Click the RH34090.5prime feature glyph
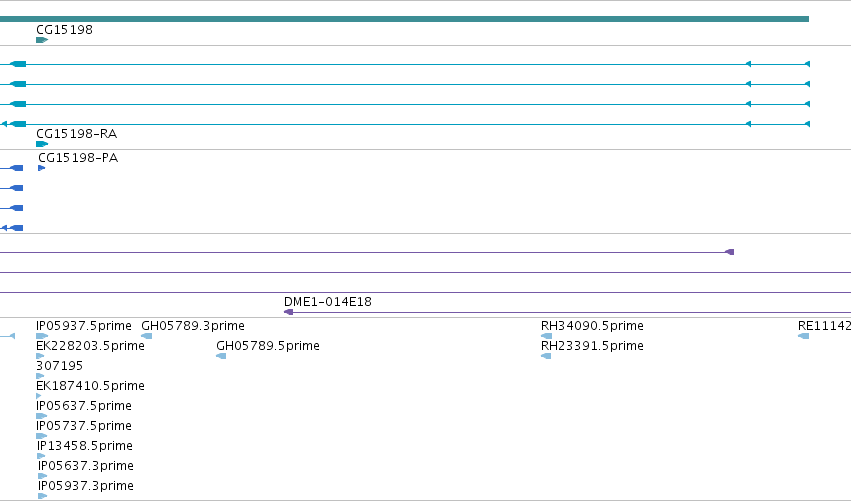Viewport: 851px width, 501px height. point(547,336)
